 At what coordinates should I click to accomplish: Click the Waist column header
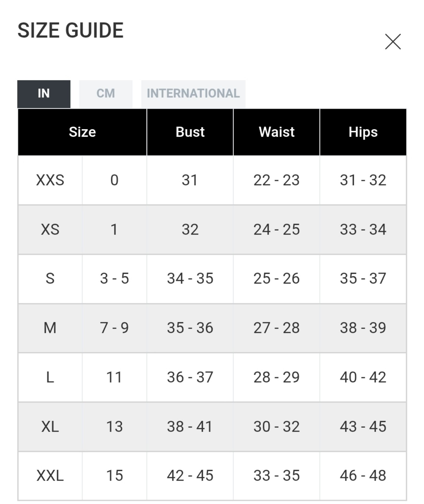click(x=277, y=132)
